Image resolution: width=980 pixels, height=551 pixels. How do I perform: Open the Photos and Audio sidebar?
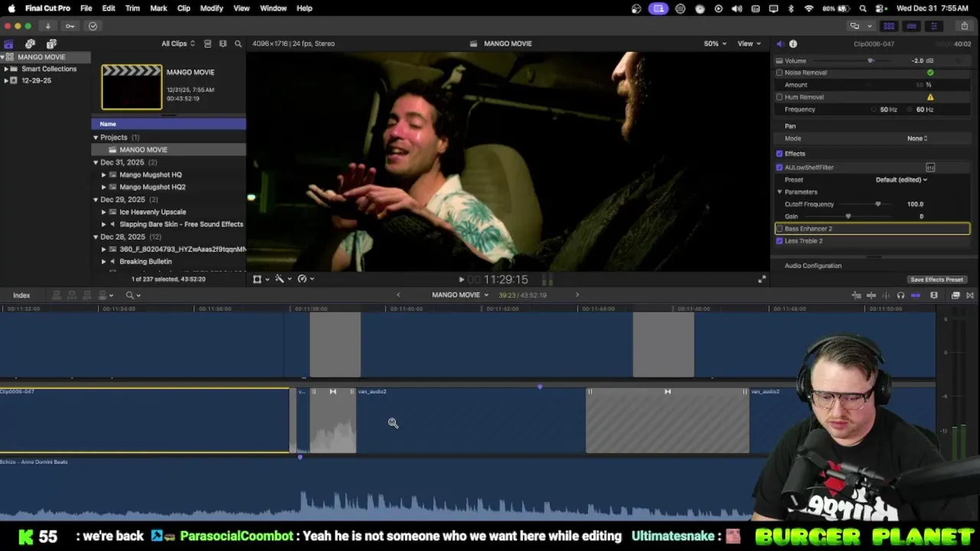[x=30, y=44]
